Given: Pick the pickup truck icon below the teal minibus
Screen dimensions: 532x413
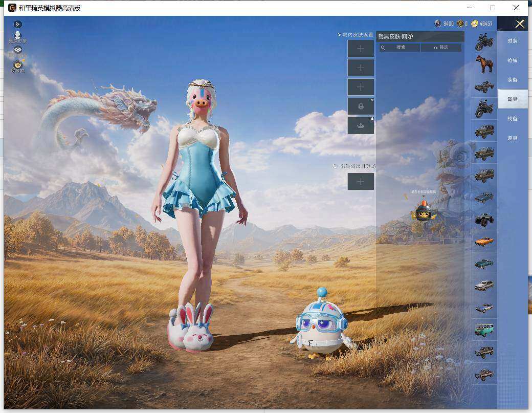Looking at the screenshot, I should pyautogui.click(x=484, y=352).
